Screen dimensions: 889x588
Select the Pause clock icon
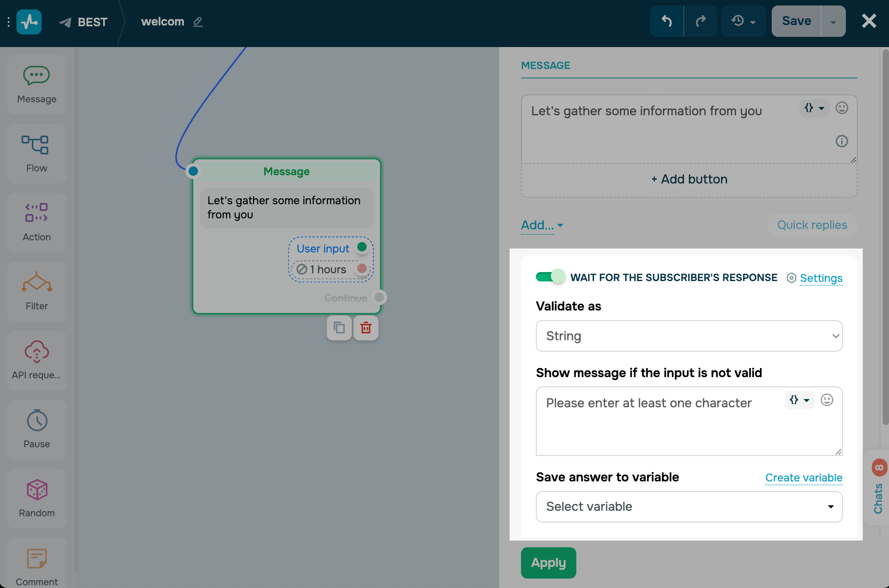37,421
